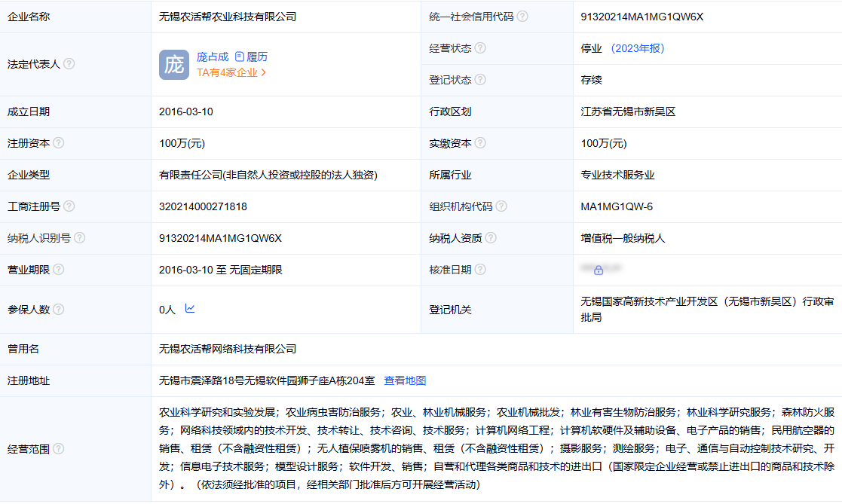
Task: Expand TA有4家企业 link
Action: 231,72
